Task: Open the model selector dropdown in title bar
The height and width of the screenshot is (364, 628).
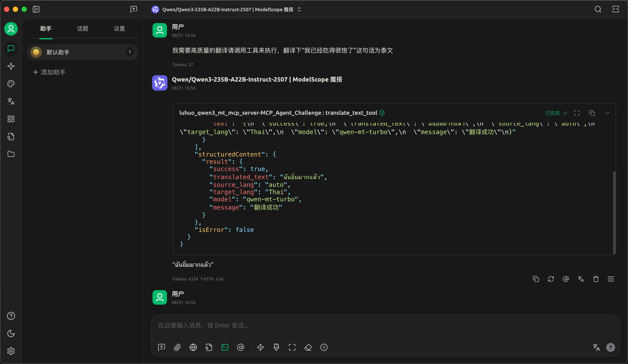Action: (x=226, y=9)
